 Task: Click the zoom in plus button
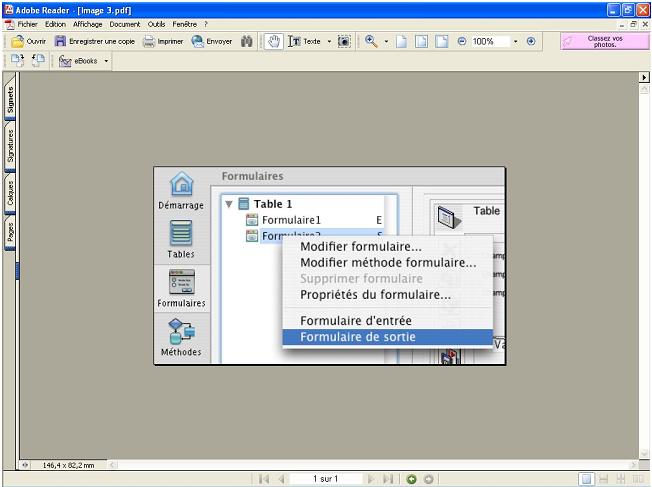tap(531, 42)
